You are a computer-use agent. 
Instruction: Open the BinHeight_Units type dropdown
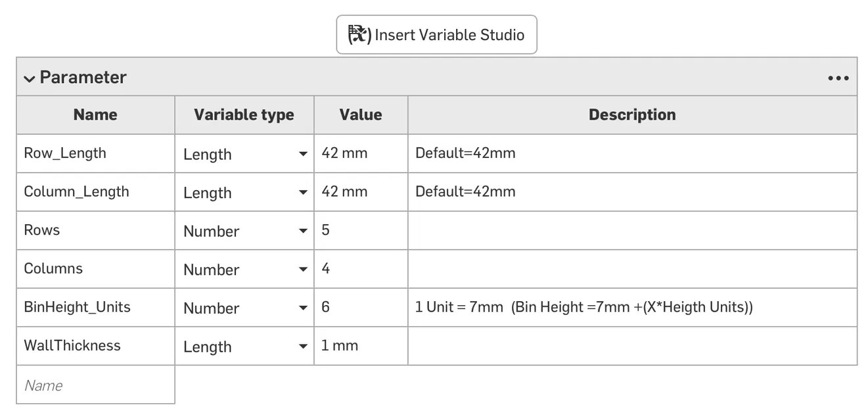point(303,308)
